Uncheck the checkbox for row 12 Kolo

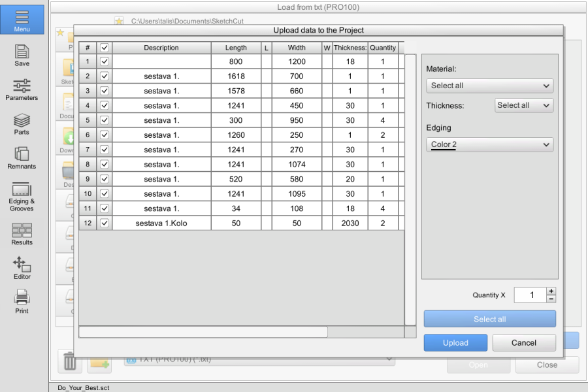pyautogui.click(x=105, y=223)
